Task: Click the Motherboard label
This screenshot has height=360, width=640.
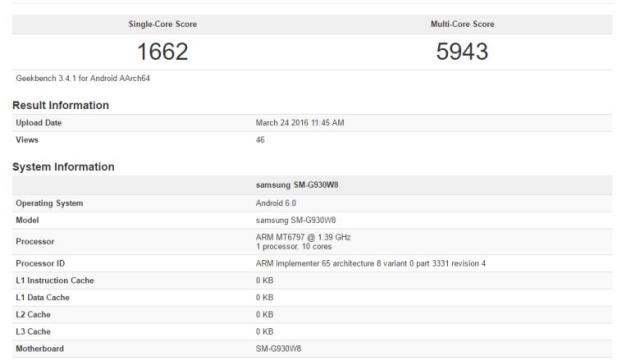Action: (40, 349)
